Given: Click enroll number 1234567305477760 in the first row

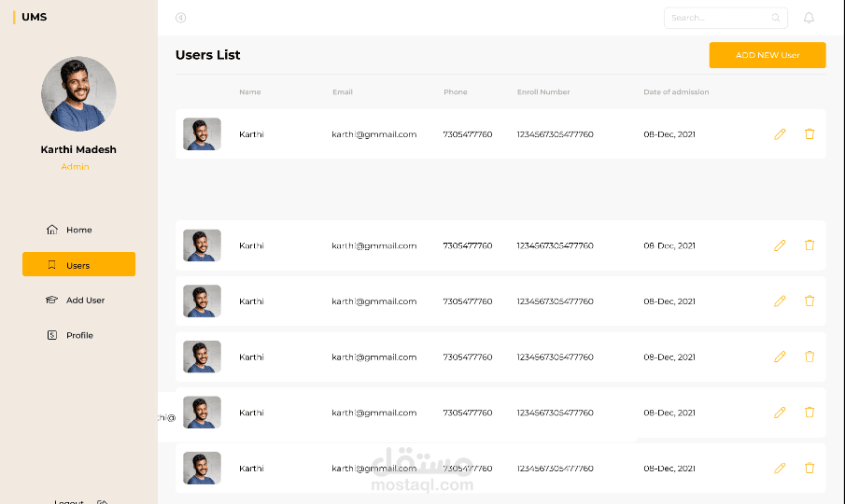Looking at the screenshot, I should 555,134.
